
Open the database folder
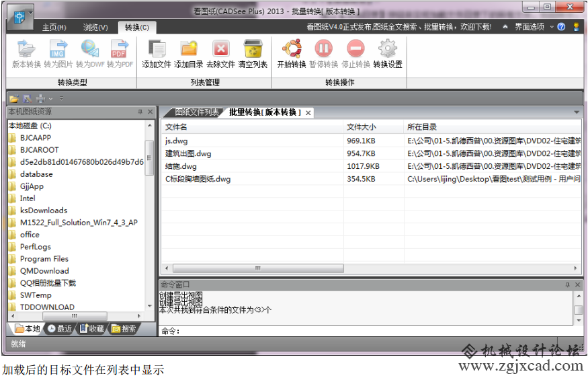tap(36, 174)
